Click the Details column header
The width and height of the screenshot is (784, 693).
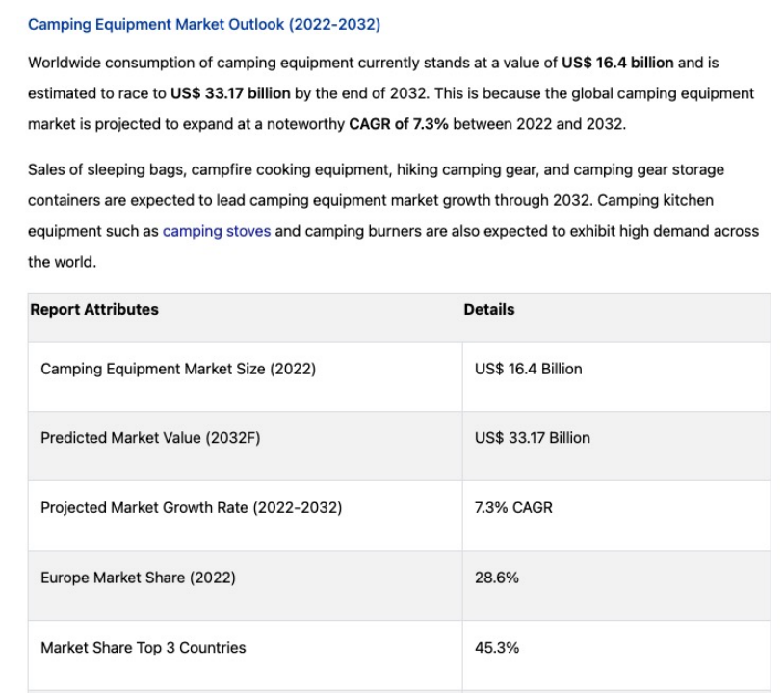coord(489,310)
